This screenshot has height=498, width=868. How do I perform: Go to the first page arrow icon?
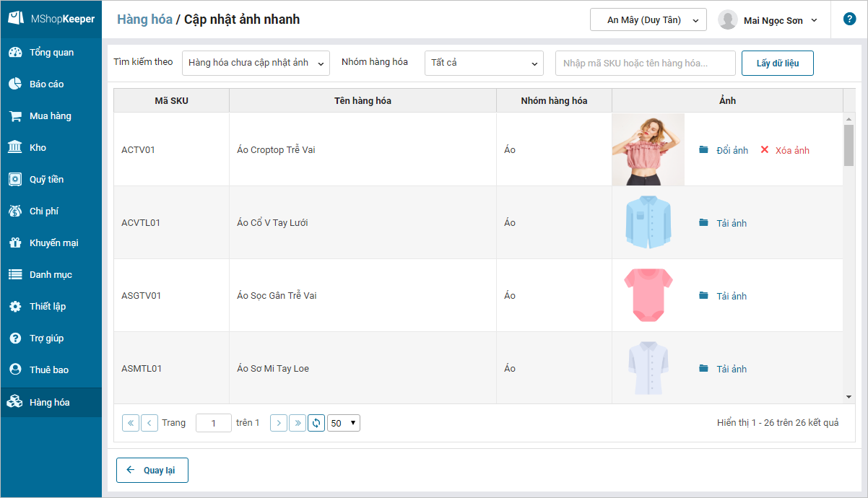[131, 423]
